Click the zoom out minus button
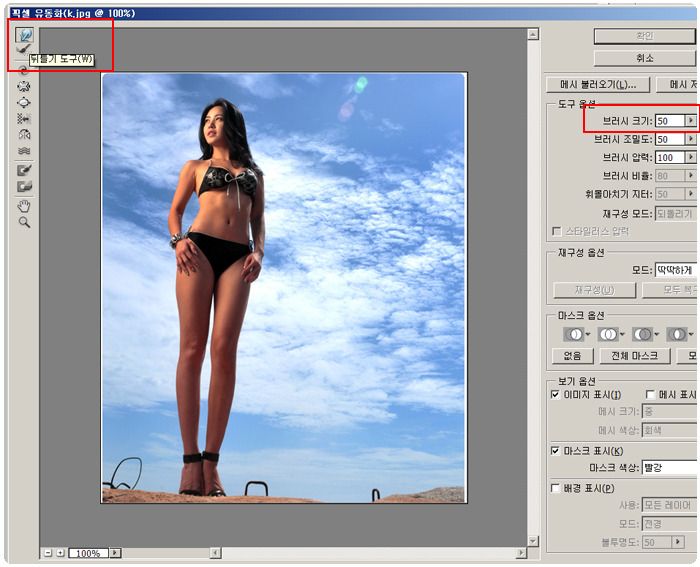 (48, 553)
